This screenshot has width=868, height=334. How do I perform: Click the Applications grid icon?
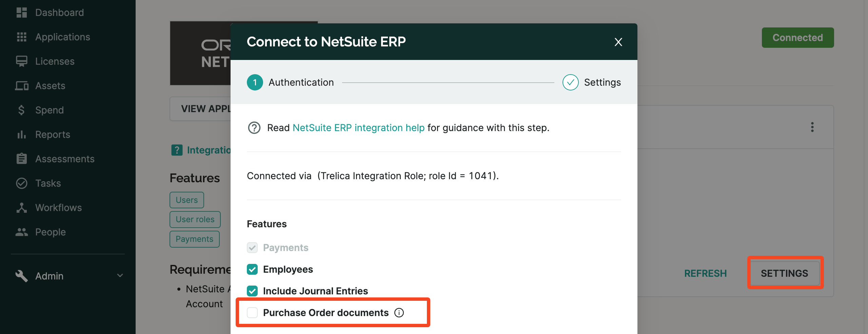click(x=22, y=37)
